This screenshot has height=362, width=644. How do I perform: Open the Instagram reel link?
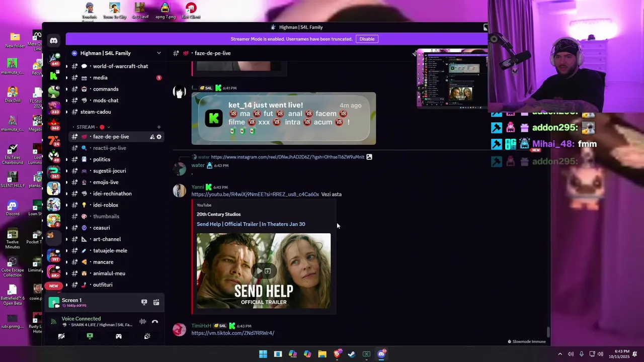287,157
